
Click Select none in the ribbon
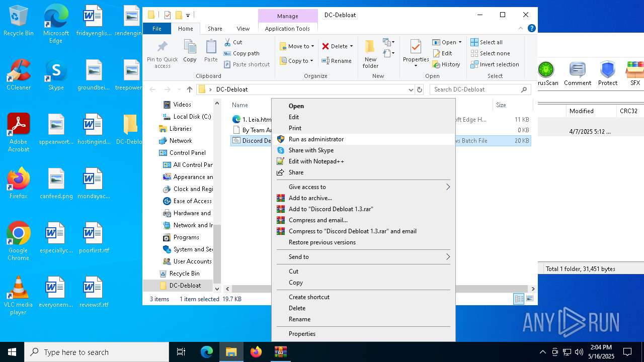click(x=490, y=53)
